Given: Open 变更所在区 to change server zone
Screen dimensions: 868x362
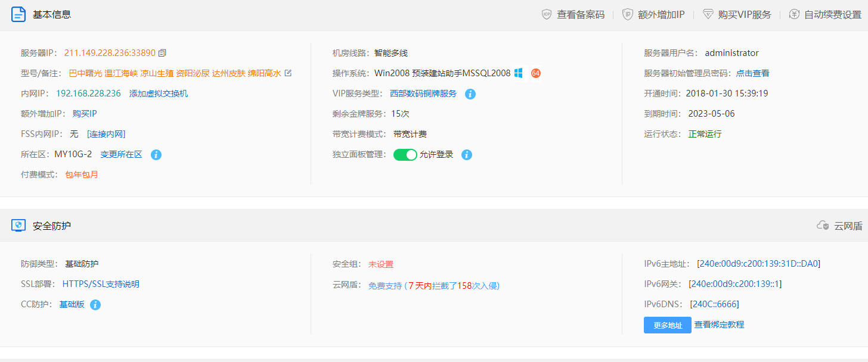Looking at the screenshot, I should (x=121, y=154).
